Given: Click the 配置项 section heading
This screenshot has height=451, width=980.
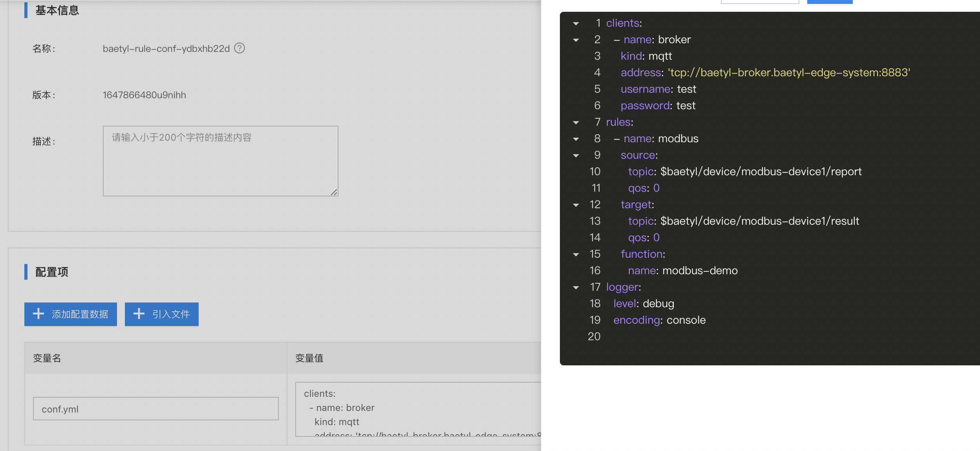Looking at the screenshot, I should tap(52, 272).
